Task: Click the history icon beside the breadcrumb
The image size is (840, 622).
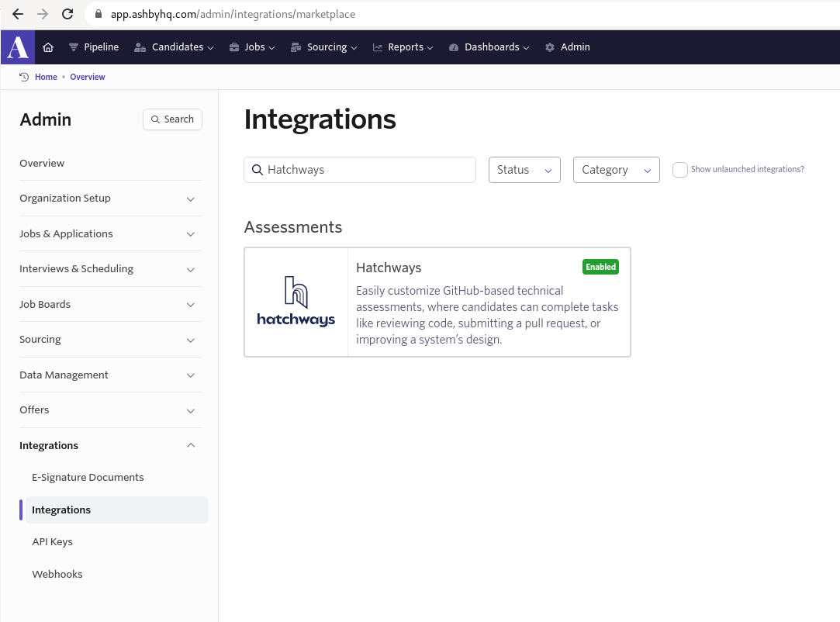Action: point(22,77)
